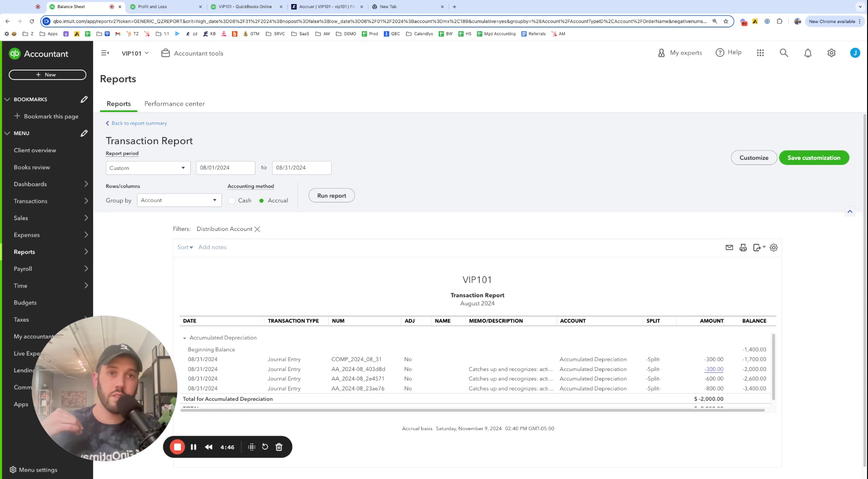Image resolution: width=868 pixels, height=479 pixels.
Task: Create a new transaction with New
Action: coord(47,75)
